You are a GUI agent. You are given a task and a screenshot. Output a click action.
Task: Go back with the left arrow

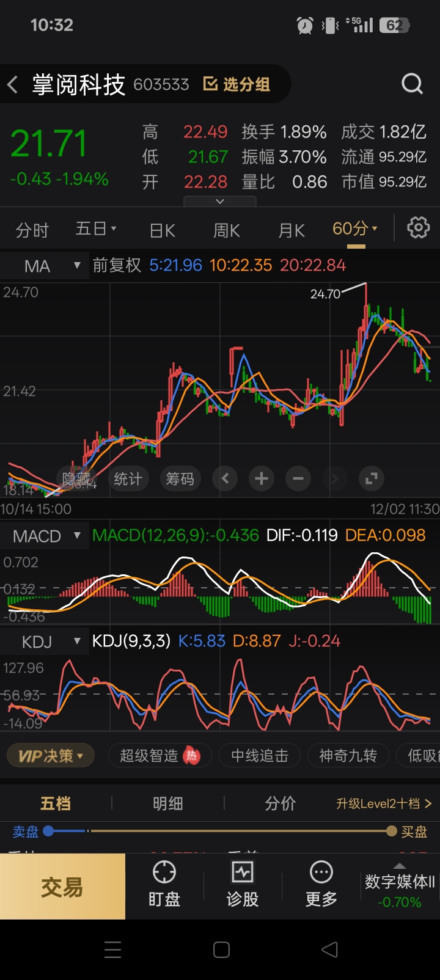[x=13, y=84]
